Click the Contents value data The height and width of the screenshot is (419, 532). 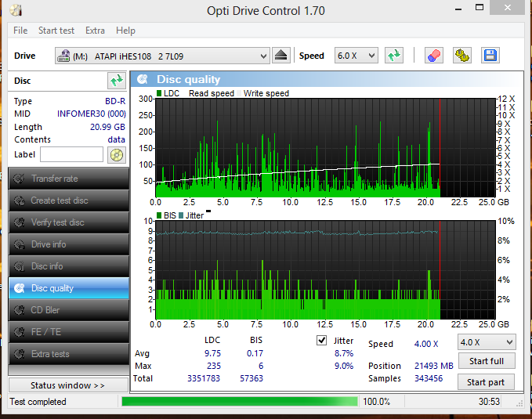[117, 139]
